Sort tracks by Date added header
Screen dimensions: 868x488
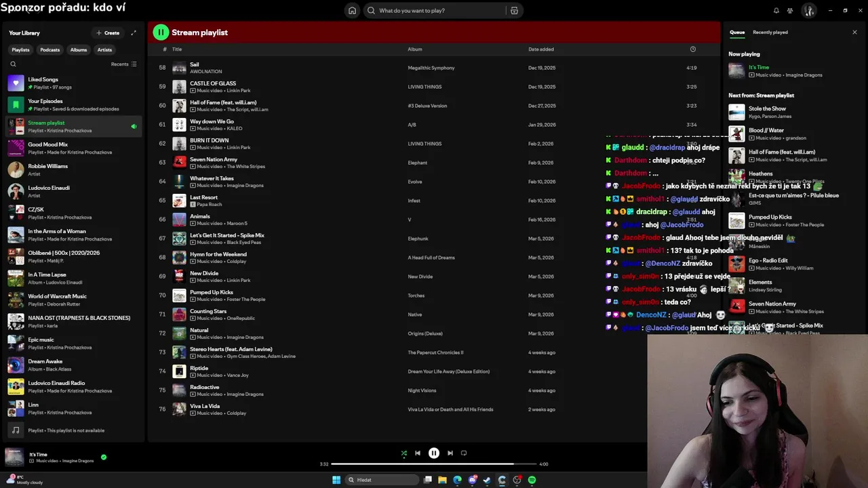541,49
